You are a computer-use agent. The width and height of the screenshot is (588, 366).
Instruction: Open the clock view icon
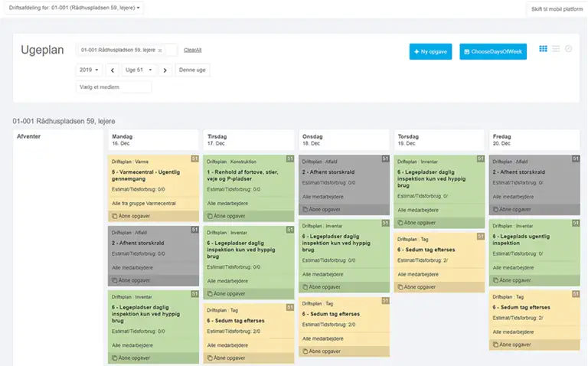[568, 49]
